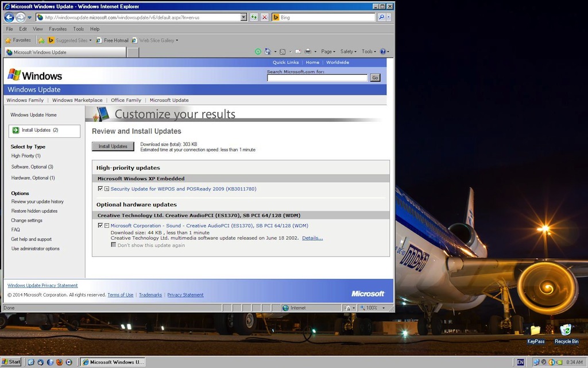
Task: Open the Tools dropdown in command bar
Action: (369, 52)
